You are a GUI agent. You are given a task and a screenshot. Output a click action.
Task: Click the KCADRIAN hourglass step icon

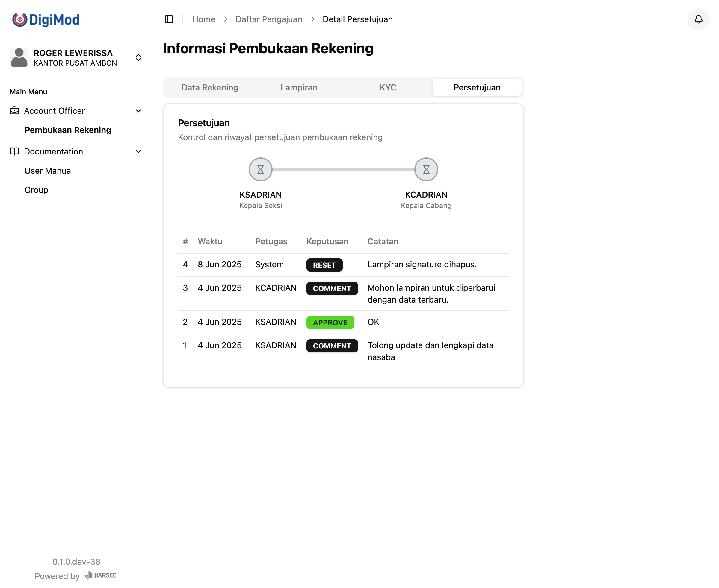[426, 169]
